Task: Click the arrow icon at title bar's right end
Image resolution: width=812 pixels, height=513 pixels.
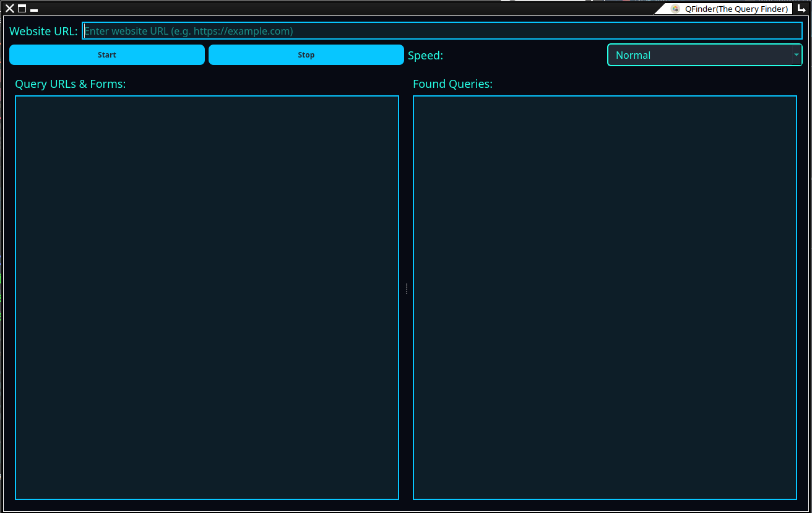Action: tap(801, 9)
